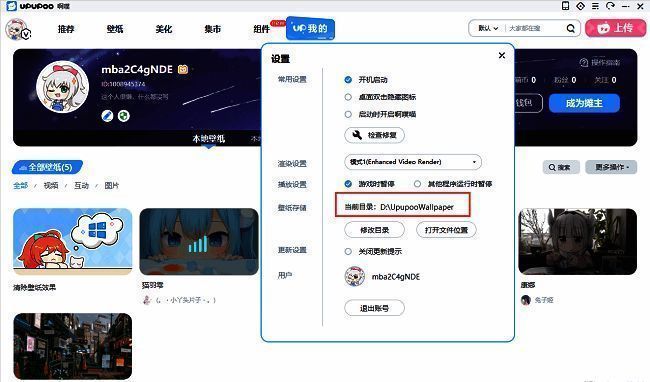
Task: Expand the 更多操作 dropdown
Action: tap(611, 167)
